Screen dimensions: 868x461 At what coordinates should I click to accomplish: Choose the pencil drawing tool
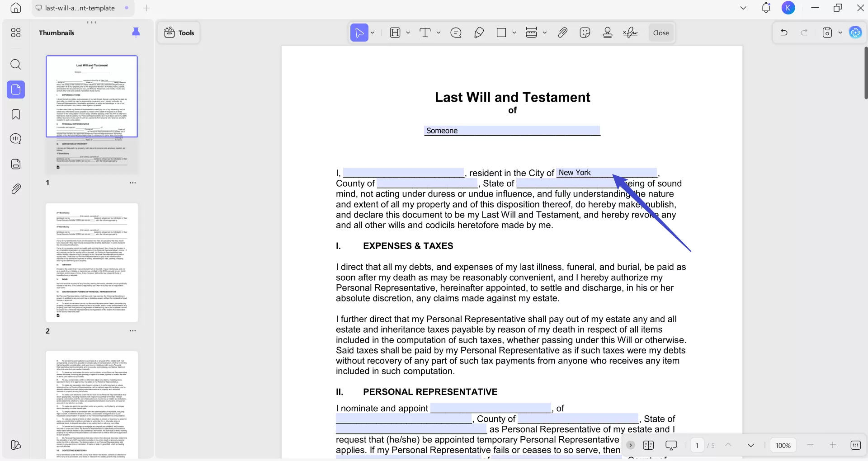pyautogui.click(x=479, y=33)
